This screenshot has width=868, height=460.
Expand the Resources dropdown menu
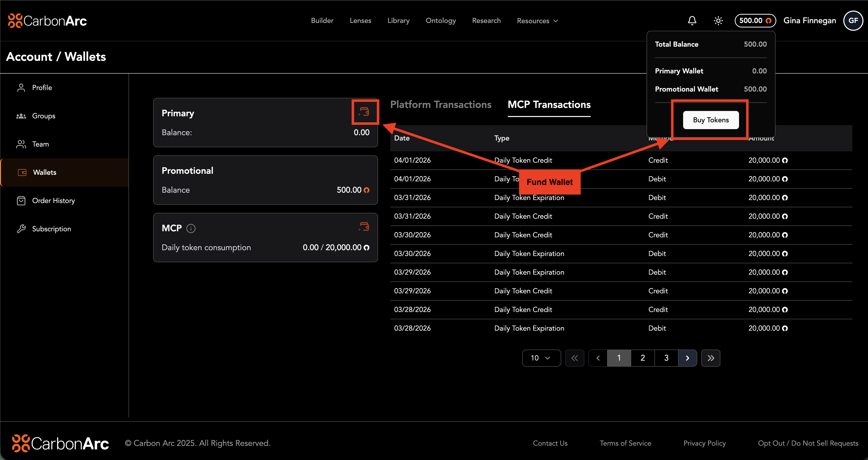click(537, 21)
